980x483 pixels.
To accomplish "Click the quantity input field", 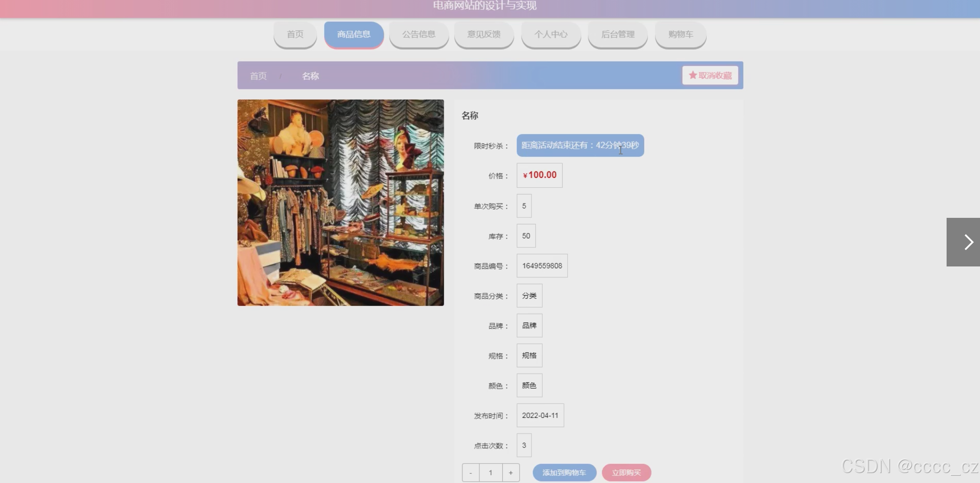I will [x=491, y=473].
